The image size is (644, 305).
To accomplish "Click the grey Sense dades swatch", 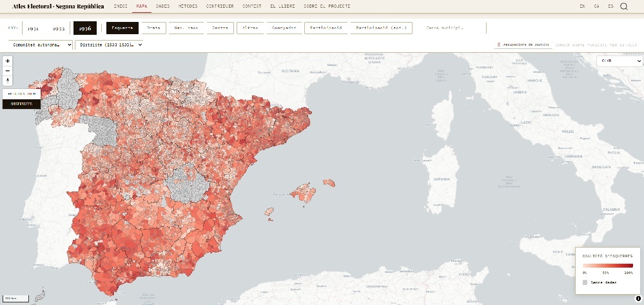I will (585, 282).
